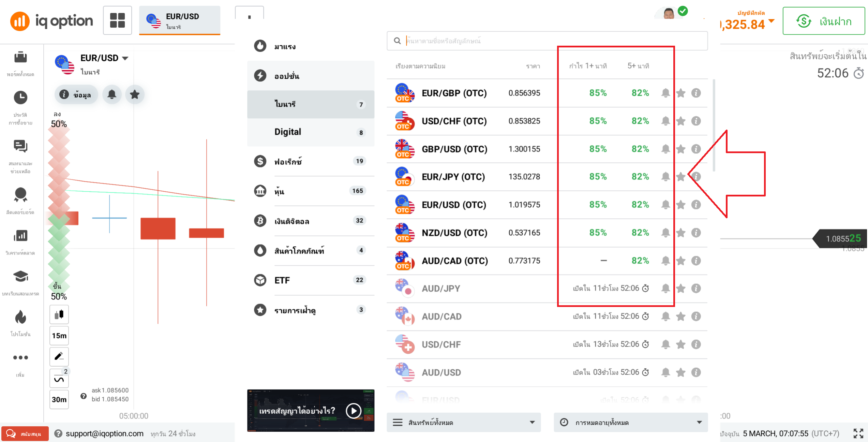Screen dimensions: 868x442
Task: Expand the EUR/USD asset dropdown arrow
Action: pos(125,58)
